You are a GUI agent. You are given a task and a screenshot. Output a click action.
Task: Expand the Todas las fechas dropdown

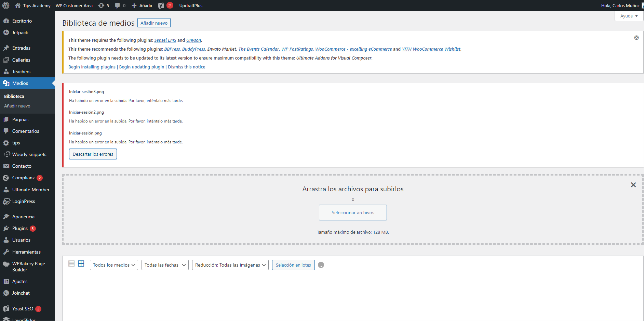(x=165, y=265)
